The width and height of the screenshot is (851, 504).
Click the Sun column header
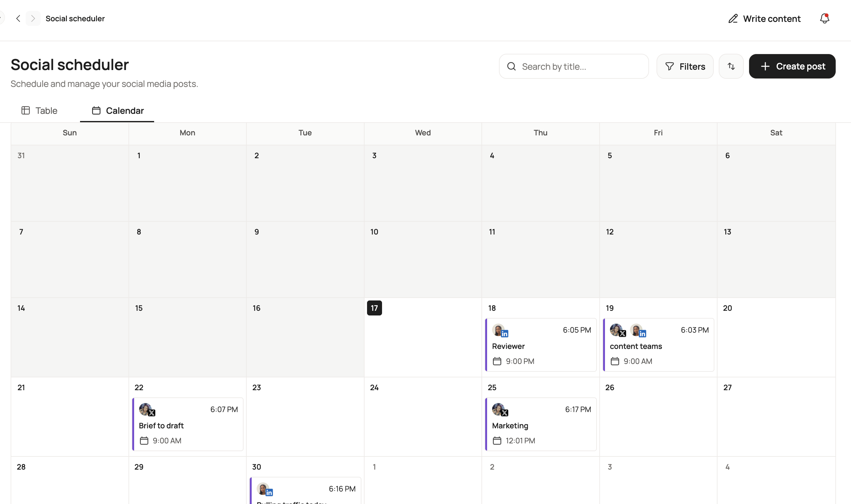70,133
